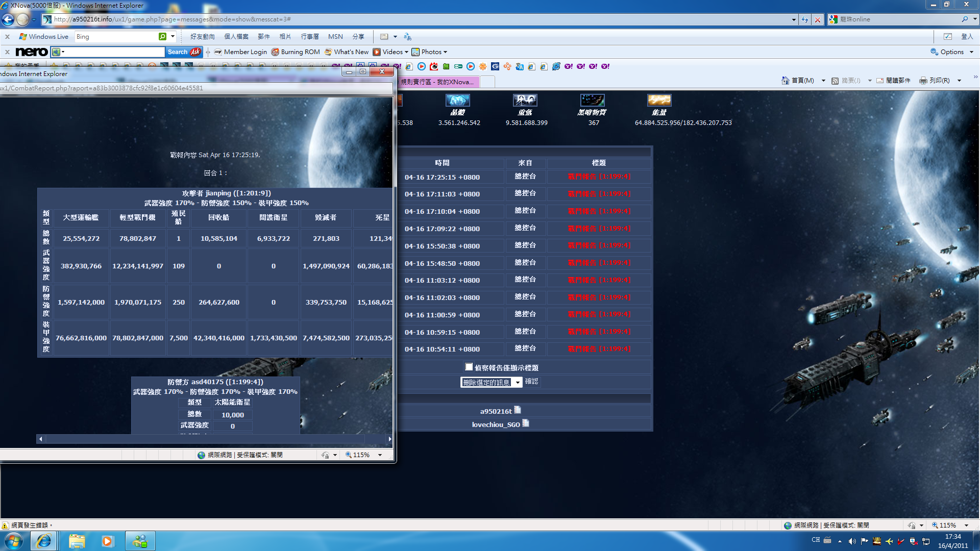Click the Home 首頁 button on the command bar
The height and width of the screenshot is (551, 980).
pos(798,81)
